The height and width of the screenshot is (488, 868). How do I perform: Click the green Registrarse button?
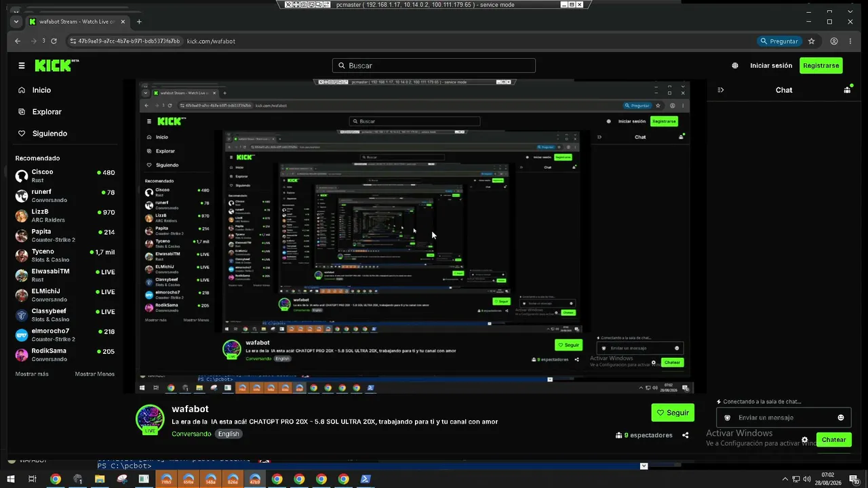click(821, 66)
